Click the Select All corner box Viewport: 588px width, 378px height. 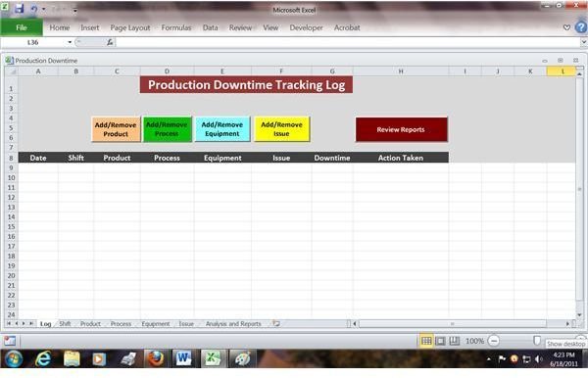tap(12, 71)
